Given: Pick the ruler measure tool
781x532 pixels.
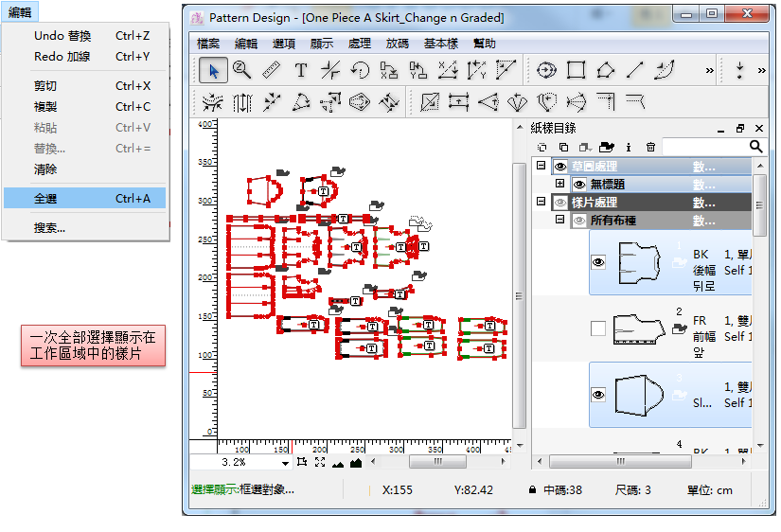Looking at the screenshot, I should (x=271, y=70).
